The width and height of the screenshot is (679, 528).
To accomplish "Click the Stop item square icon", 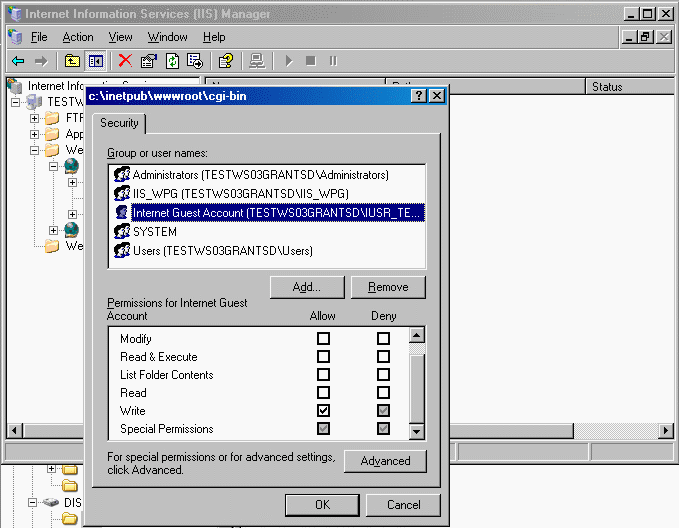I will pyautogui.click(x=310, y=61).
